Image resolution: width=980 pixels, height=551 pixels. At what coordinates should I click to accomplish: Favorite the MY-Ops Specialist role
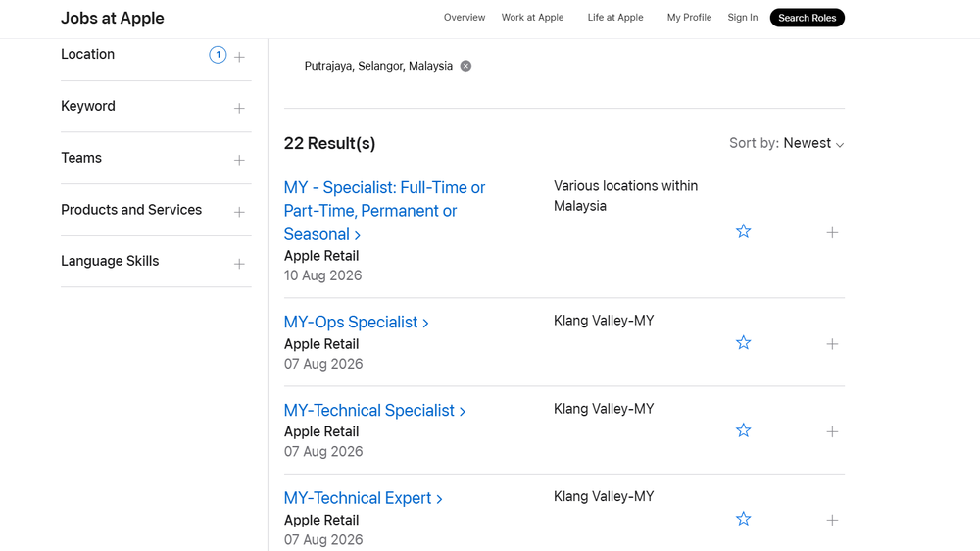[x=743, y=343]
